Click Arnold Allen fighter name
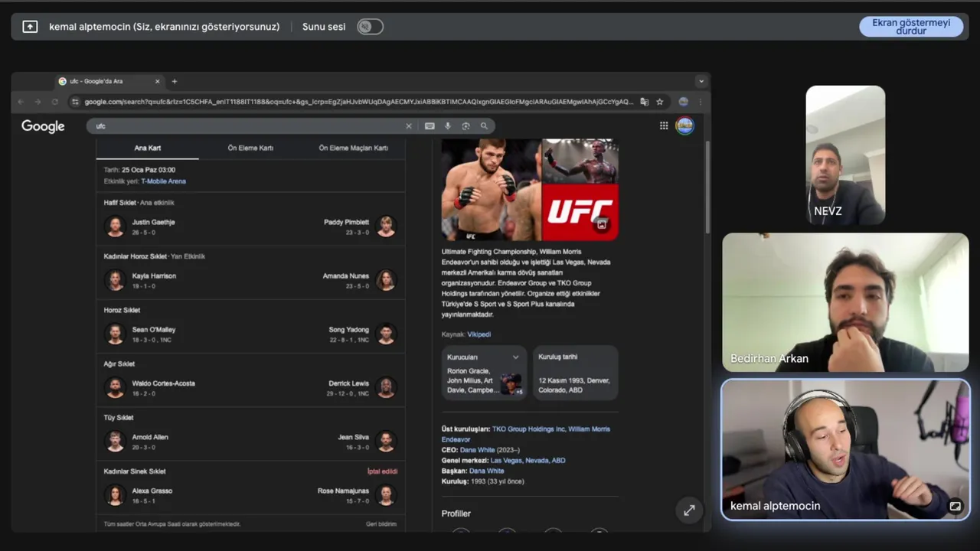 tap(150, 437)
